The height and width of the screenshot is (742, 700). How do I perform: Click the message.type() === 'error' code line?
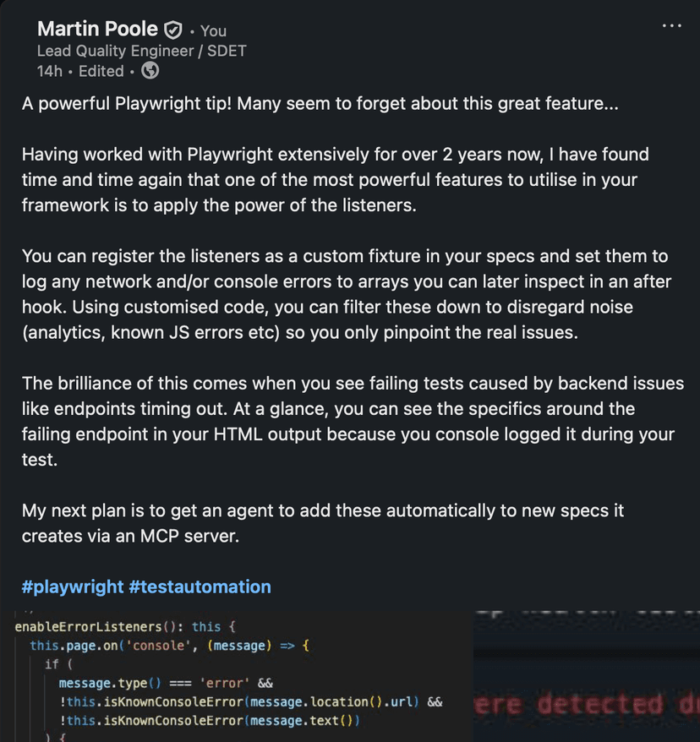166,682
